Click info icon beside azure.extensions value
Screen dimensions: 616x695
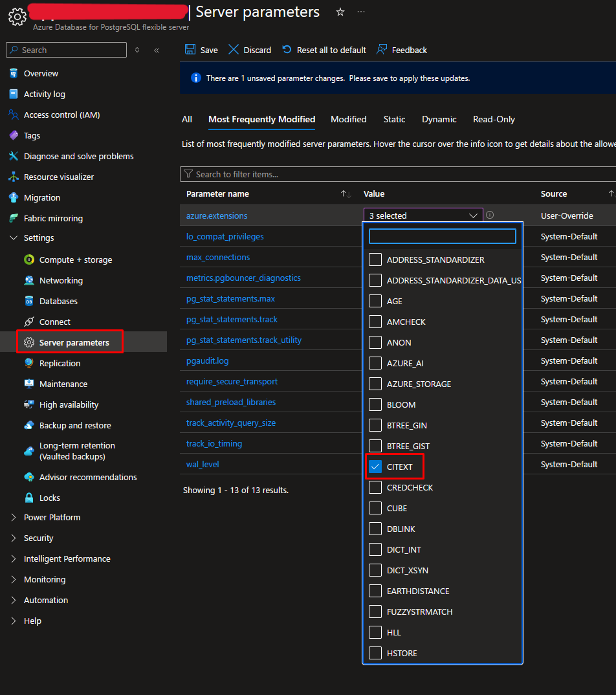coord(490,215)
